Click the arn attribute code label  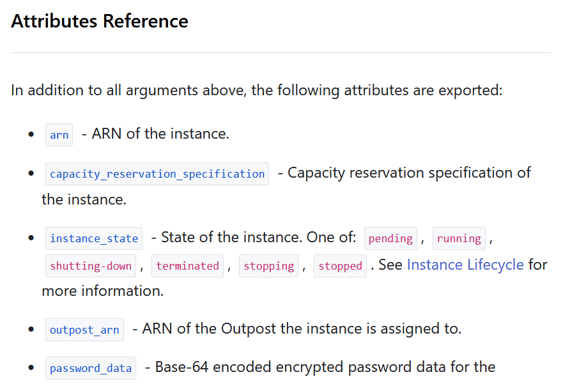pos(59,135)
